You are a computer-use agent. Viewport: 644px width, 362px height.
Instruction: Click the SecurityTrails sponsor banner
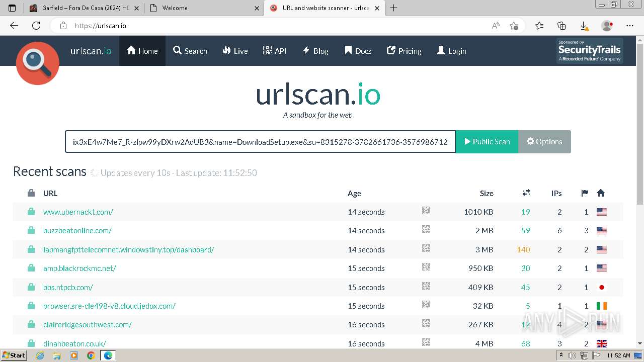point(590,51)
